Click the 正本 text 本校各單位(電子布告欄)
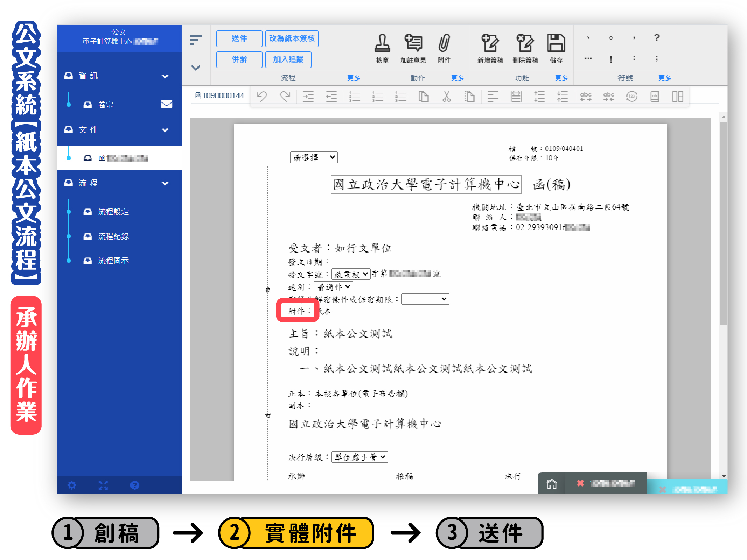This screenshot has height=560, width=747. click(x=361, y=394)
